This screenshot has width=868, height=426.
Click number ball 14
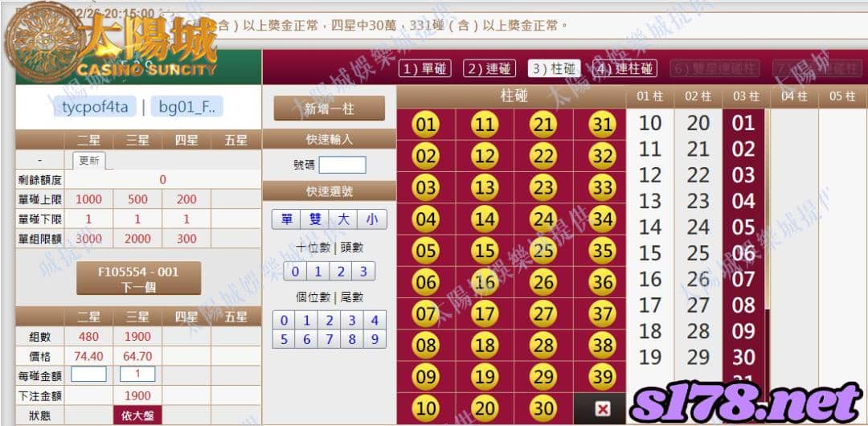pos(485,219)
